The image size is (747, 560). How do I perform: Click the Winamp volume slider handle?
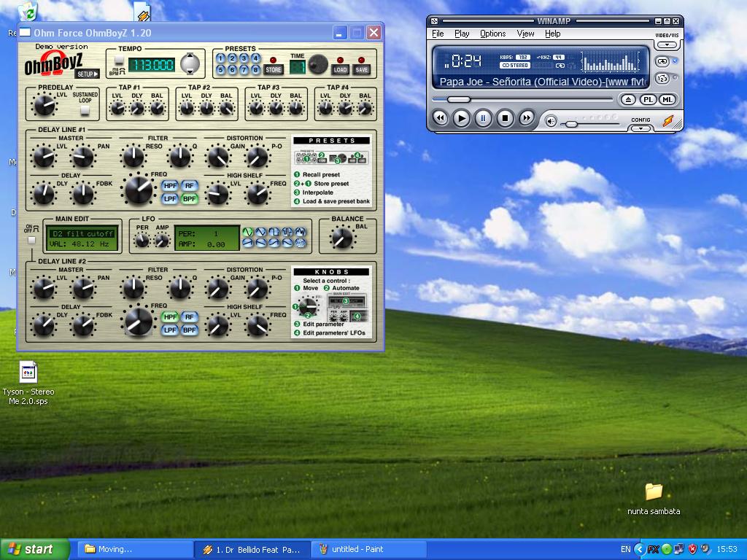[570, 124]
